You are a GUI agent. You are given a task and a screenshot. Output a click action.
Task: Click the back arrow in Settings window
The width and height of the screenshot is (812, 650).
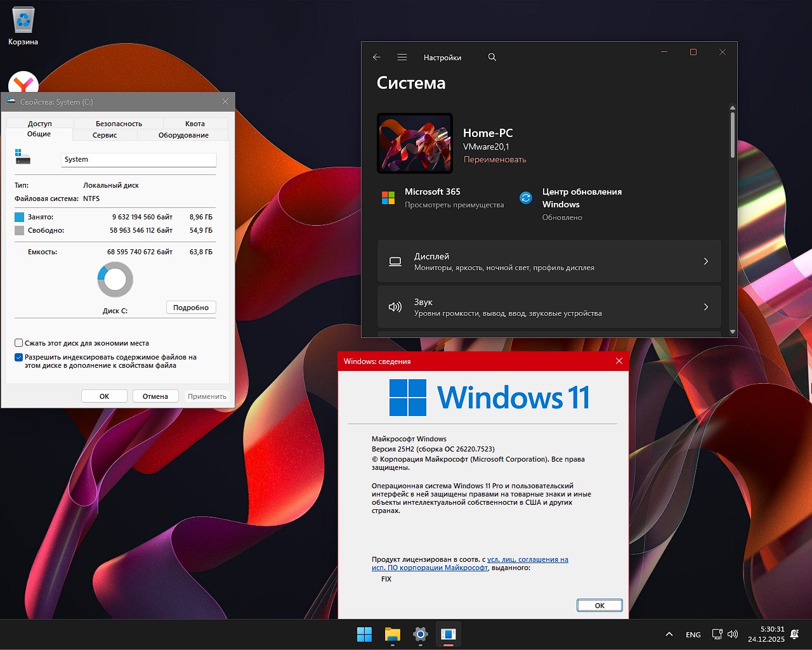tap(376, 57)
